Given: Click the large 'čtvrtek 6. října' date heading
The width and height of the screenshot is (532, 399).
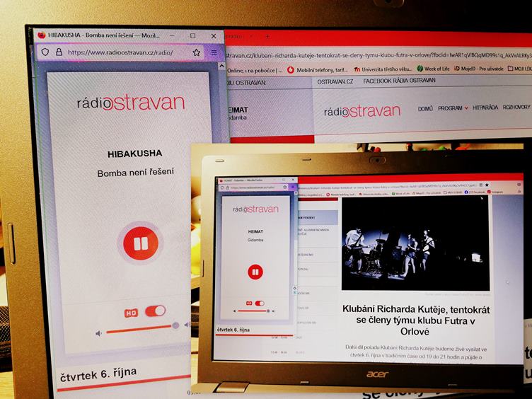Looking at the screenshot, I should (x=98, y=374).
